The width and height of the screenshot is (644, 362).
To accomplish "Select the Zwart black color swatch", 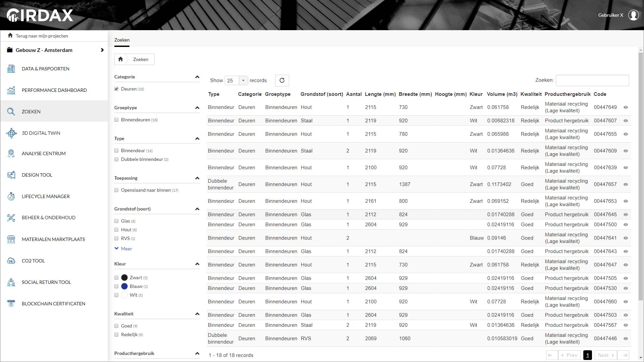I will point(124,278).
